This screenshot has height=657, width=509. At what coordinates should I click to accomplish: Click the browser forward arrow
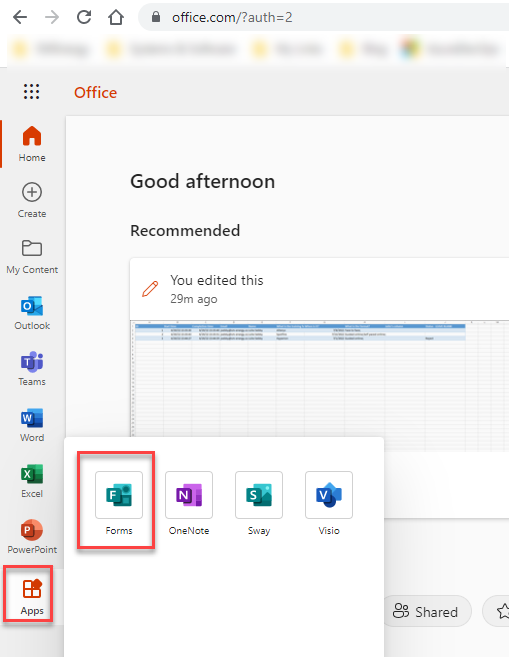click(x=52, y=17)
